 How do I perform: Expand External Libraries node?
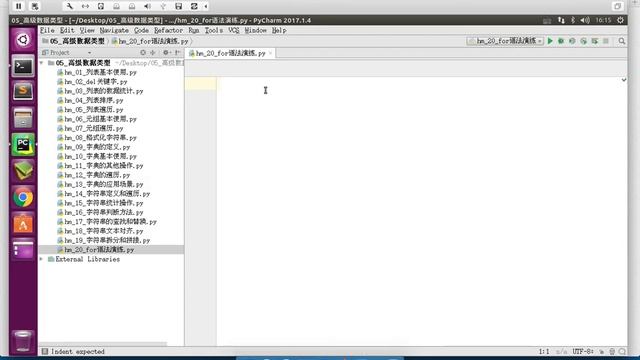[41, 259]
